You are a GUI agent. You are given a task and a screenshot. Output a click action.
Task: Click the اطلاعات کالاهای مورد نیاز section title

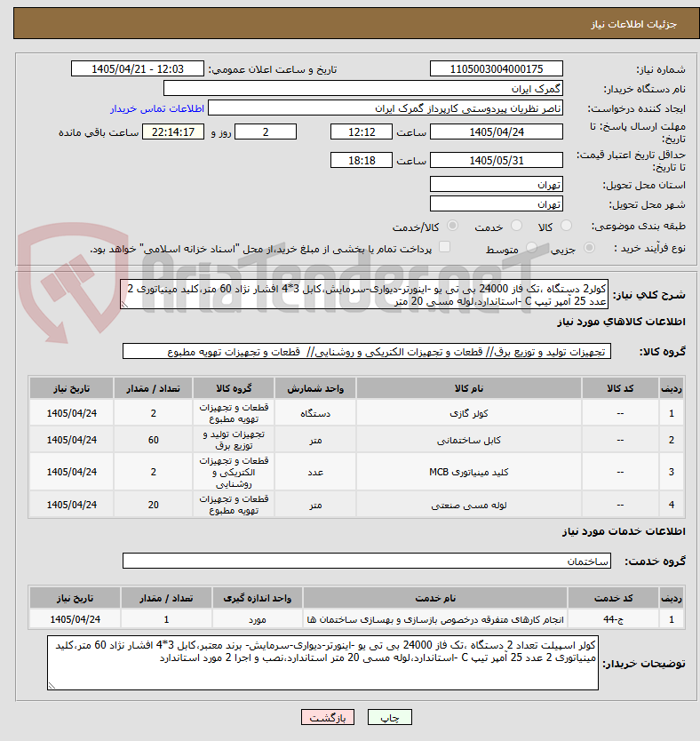coord(621,322)
